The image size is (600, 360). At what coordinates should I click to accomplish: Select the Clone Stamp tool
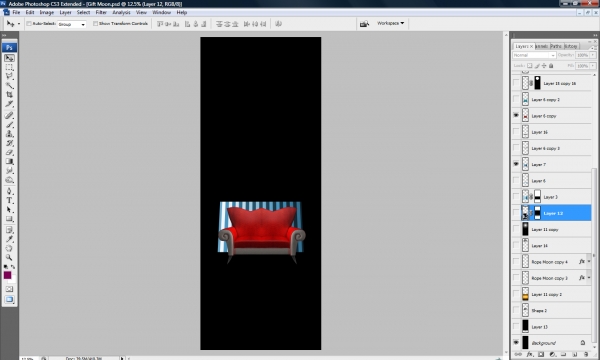10,134
